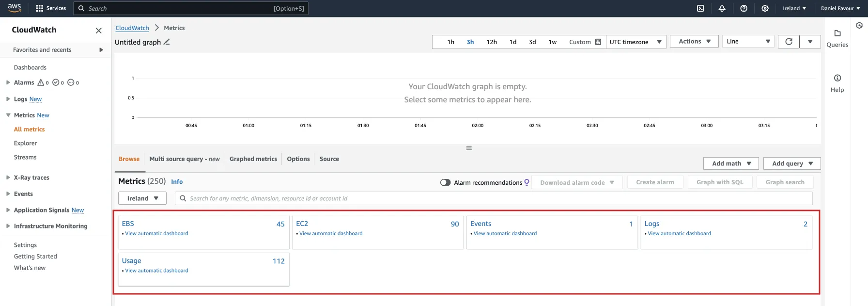Open the support question mark menu
This screenshot has height=306, width=868.
(744, 8)
